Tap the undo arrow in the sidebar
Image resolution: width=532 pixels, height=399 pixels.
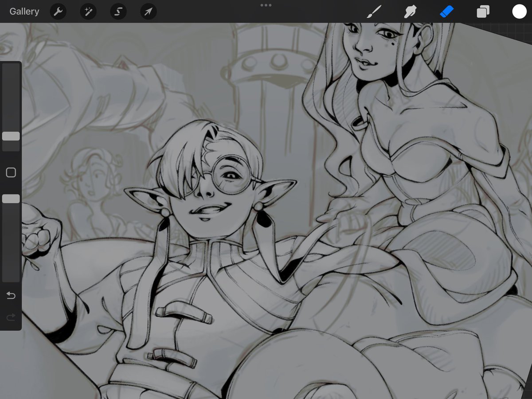11,295
